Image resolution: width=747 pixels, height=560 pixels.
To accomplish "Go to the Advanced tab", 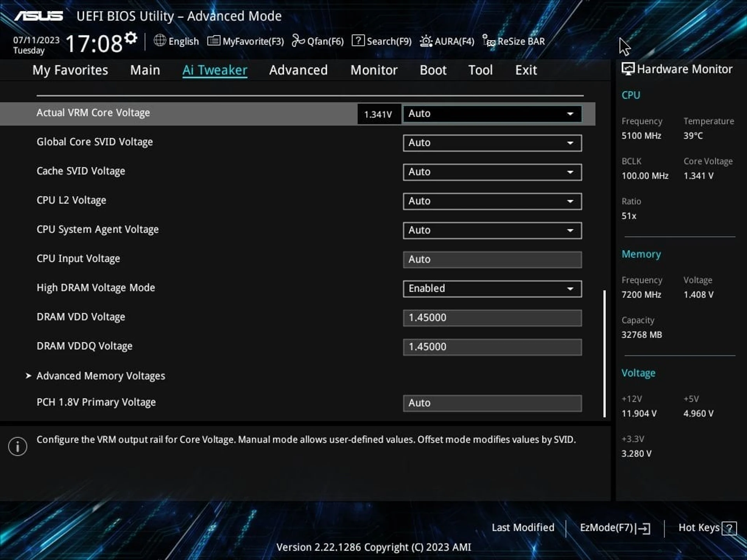I will pyautogui.click(x=298, y=70).
